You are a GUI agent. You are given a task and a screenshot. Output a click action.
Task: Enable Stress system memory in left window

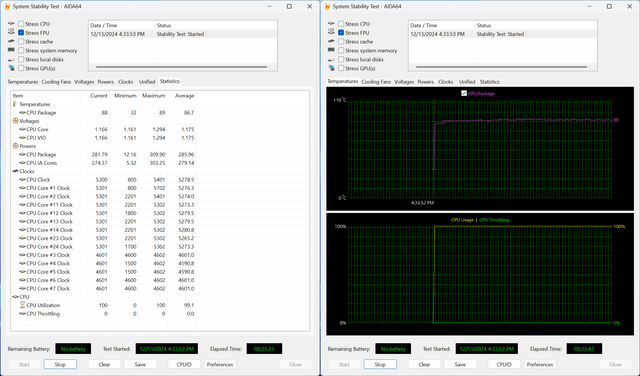point(21,51)
